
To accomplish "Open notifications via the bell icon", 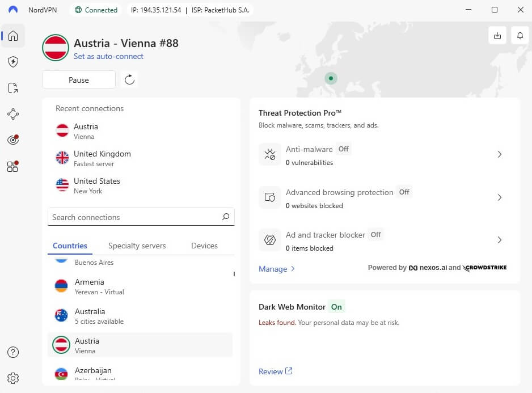I will click(x=520, y=35).
